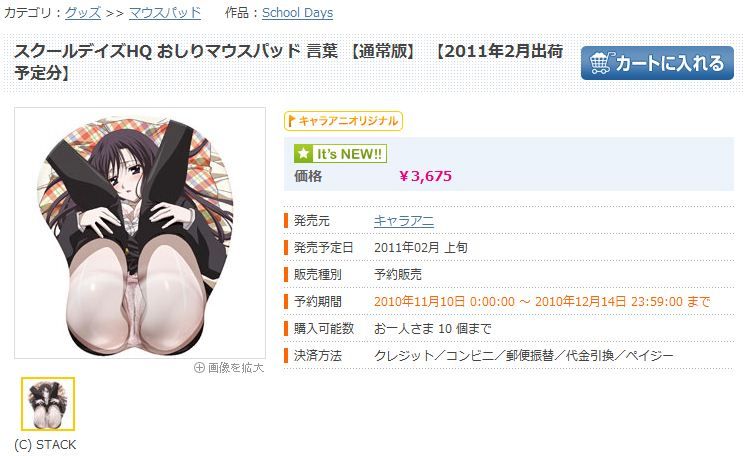Click the shopping cart icon in blue button

pos(602,63)
